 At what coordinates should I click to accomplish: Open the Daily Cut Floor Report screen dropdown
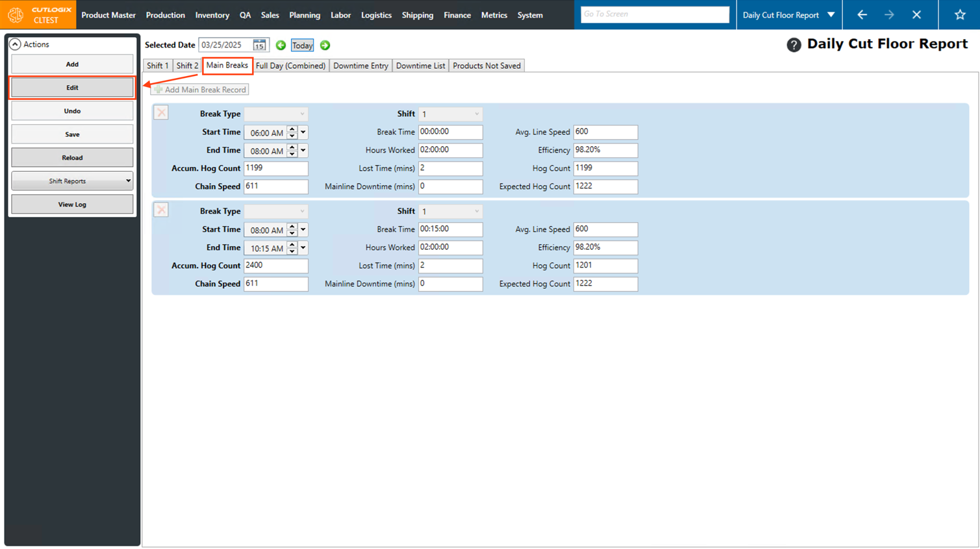(831, 15)
